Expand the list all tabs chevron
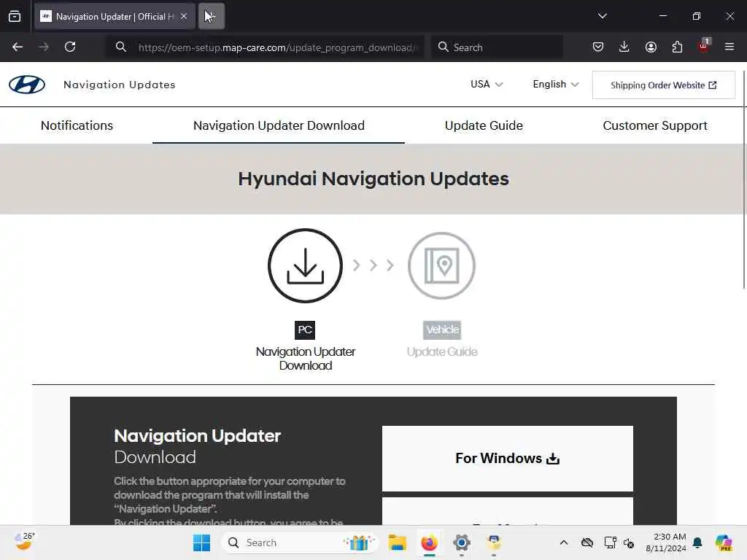The height and width of the screenshot is (560, 747). (602, 16)
